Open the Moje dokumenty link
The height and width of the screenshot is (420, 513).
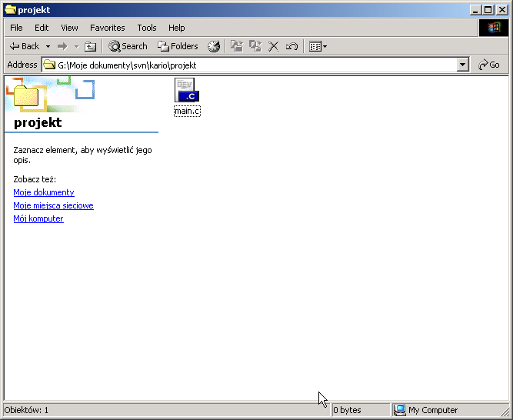44,192
